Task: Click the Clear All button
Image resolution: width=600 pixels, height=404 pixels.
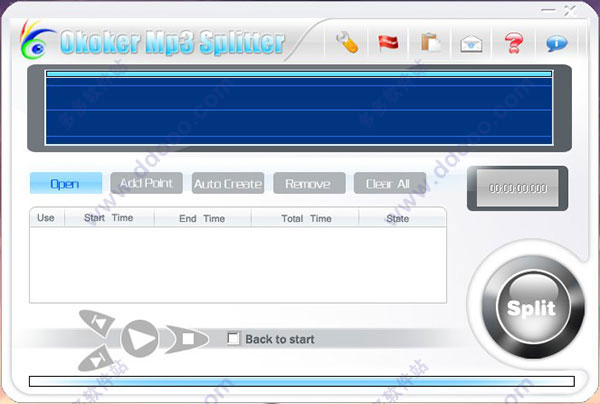Action: coord(390,183)
